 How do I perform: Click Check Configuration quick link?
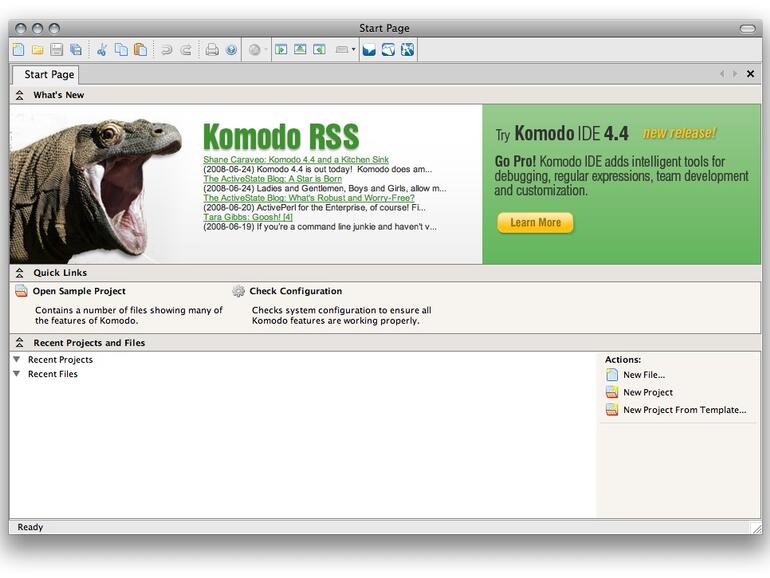(x=296, y=291)
